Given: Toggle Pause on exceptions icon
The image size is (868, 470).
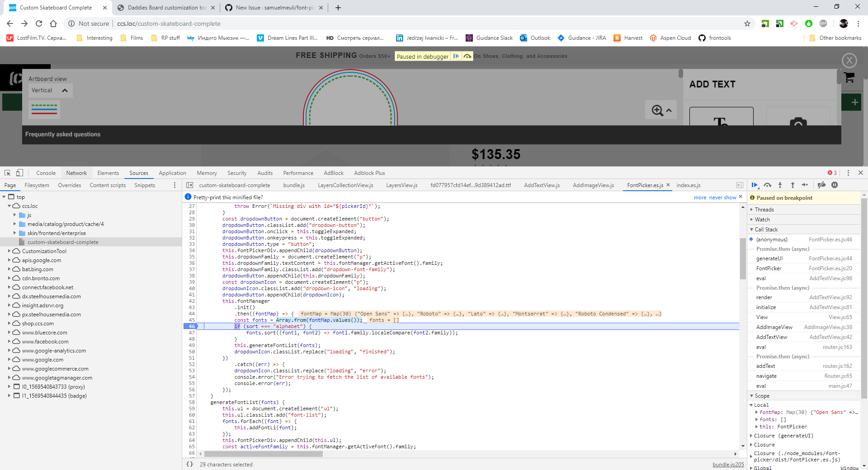Looking at the screenshot, I should tap(835, 185).
